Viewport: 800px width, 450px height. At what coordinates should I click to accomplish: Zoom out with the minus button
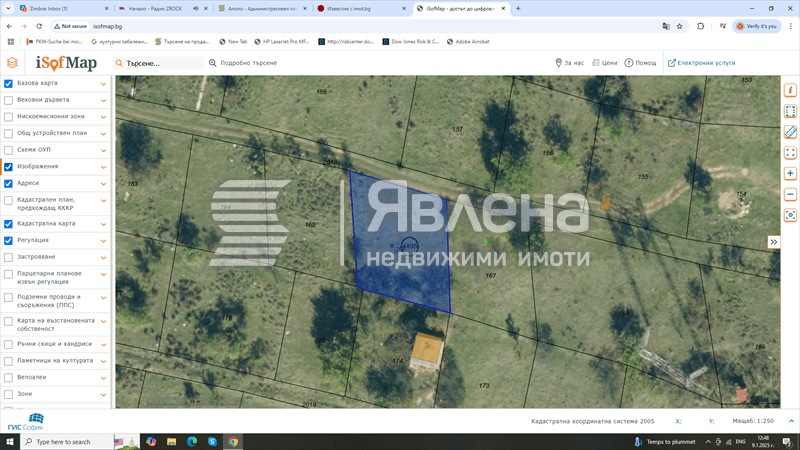pyautogui.click(x=790, y=194)
